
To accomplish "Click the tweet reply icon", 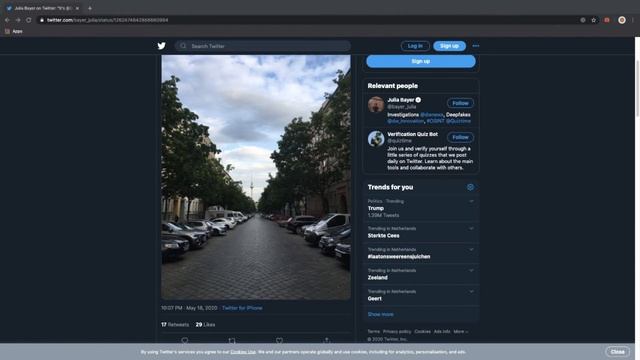I will tap(185, 340).
